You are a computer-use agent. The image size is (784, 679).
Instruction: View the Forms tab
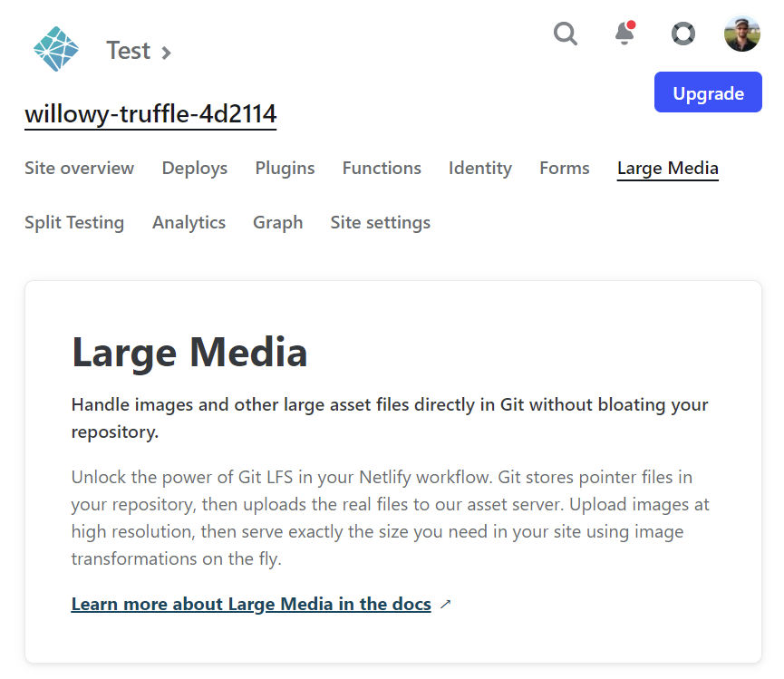coord(565,168)
